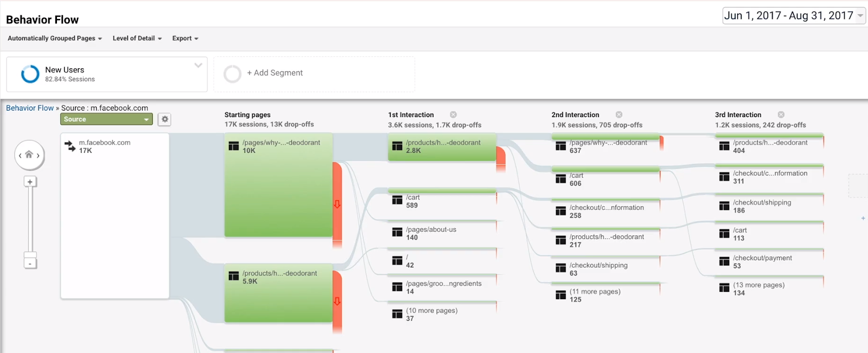Zoom out with the minus button
This screenshot has width=868, height=353.
pyautogui.click(x=30, y=264)
